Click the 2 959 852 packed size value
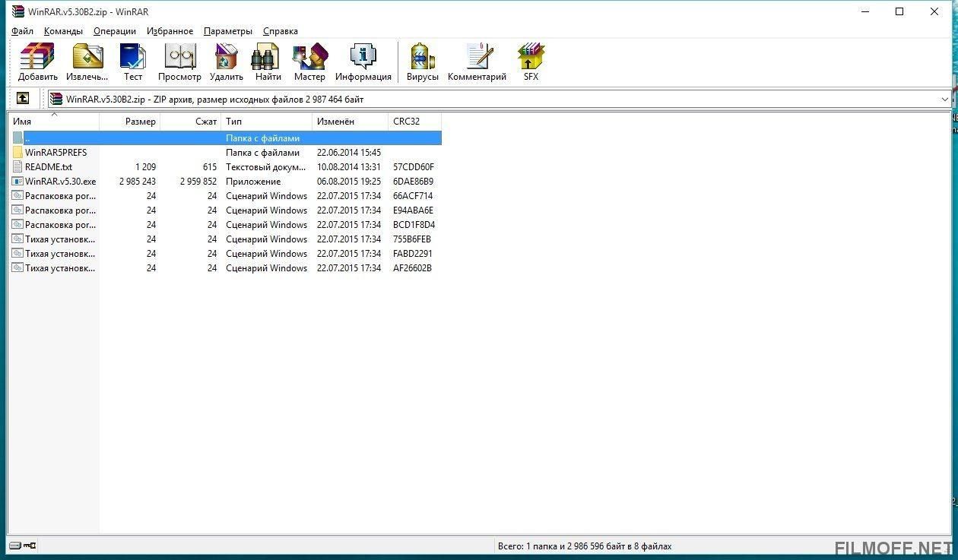This screenshot has height=560, width=958. 198,181
